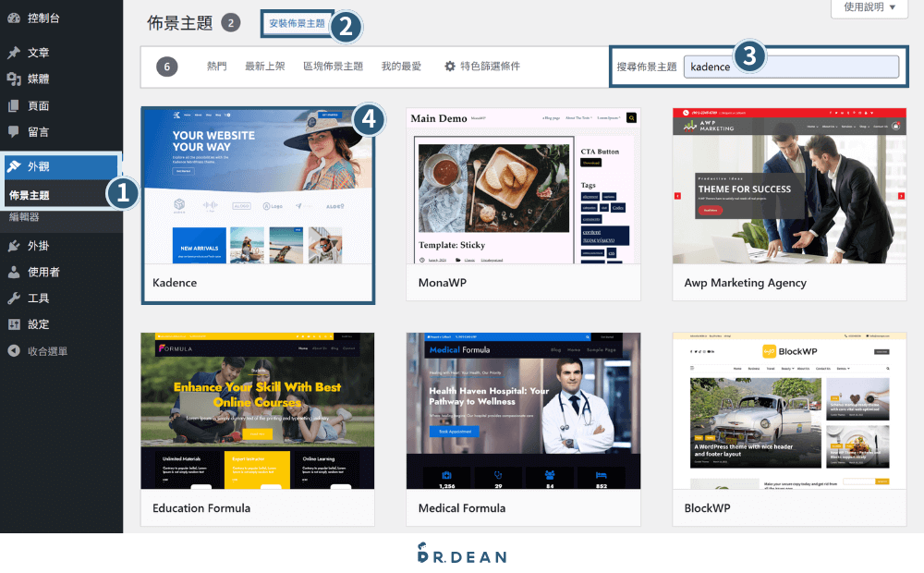924x573 pixels.
Task: Click the BlockWP theme name
Action: pyautogui.click(x=707, y=508)
